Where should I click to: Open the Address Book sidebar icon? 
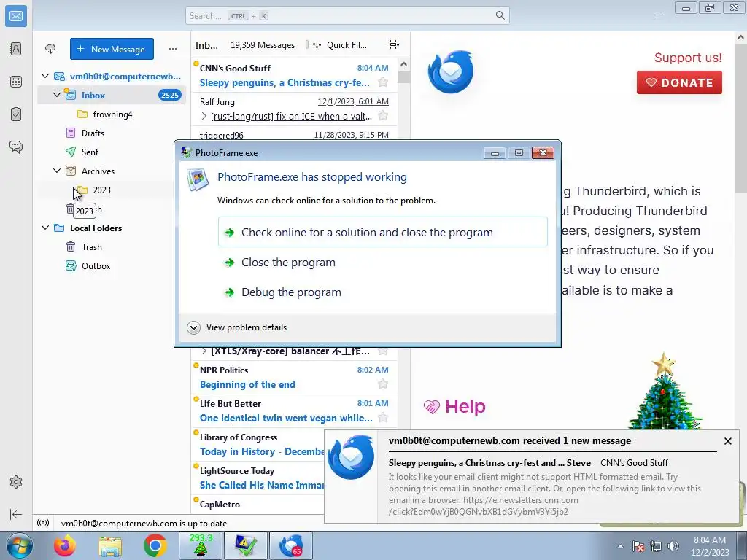point(16,49)
